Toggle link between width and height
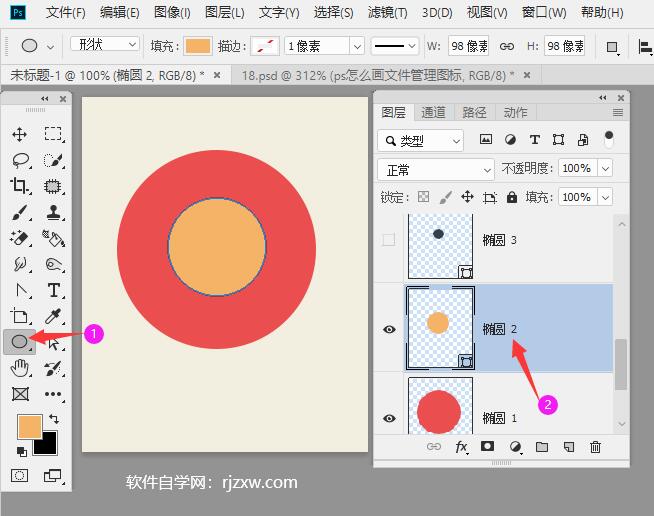Image resolution: width=654 pixels, height=516 pixels. click(x=507, y=46)
